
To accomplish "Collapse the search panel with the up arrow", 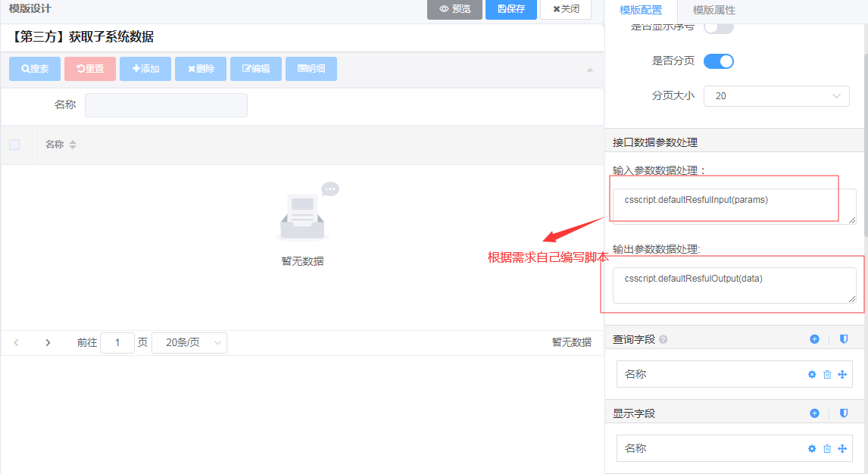I will tap(589, 70).
